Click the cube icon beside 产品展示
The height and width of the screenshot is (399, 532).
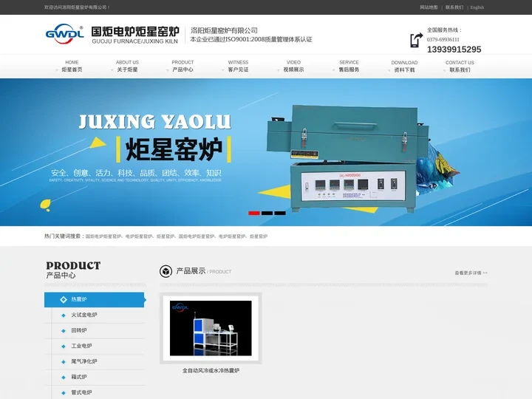pos(166,271)
